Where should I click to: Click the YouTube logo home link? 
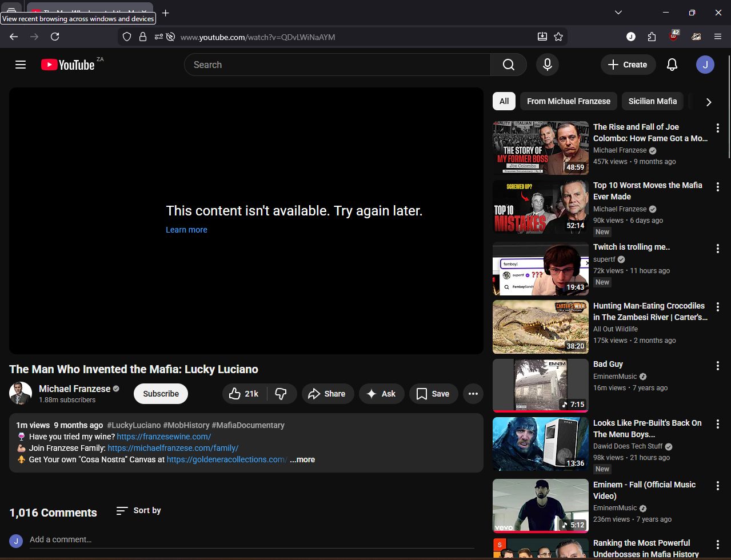(x=68, y=65)
